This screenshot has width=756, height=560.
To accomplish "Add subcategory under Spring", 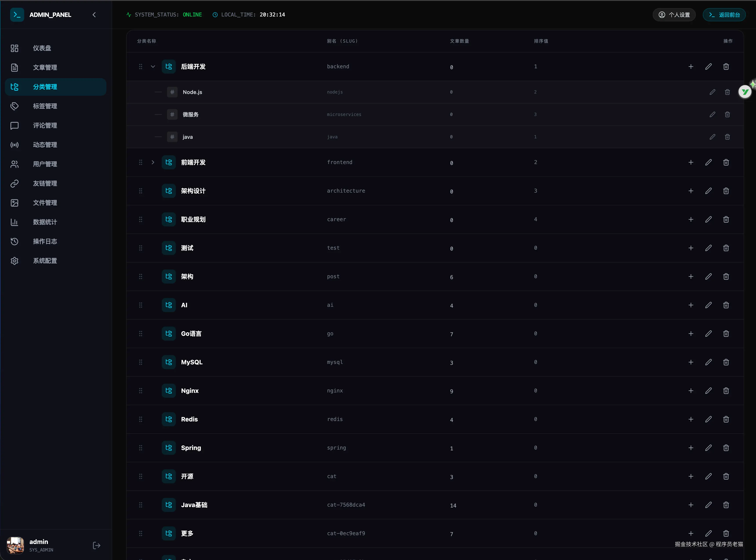I will pos(691,448).
